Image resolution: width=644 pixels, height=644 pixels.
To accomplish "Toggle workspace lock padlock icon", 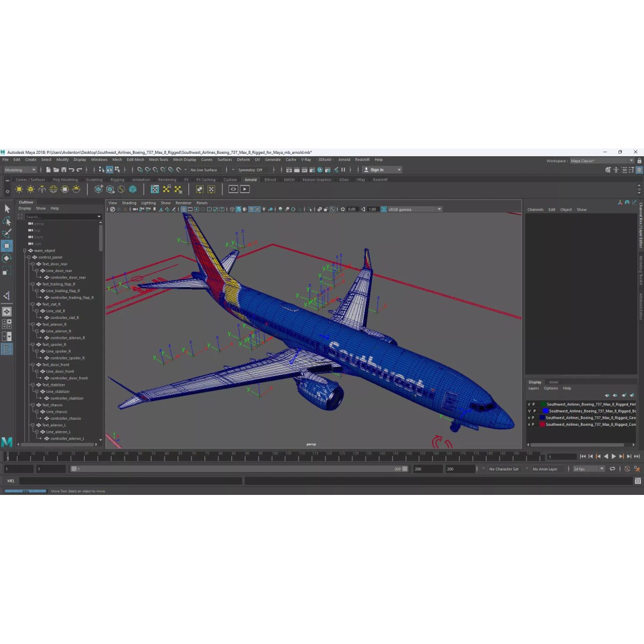I will (x=639, y=161).
